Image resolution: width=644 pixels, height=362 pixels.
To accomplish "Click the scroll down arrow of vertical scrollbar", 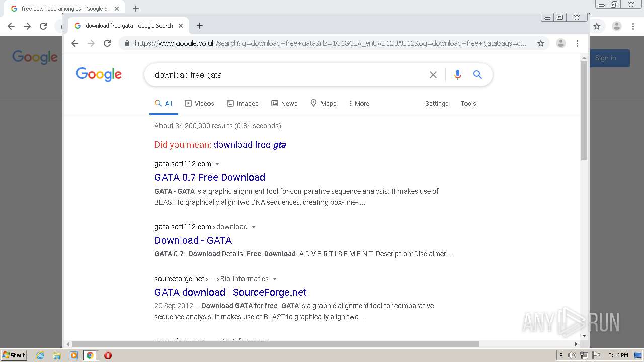I will 584,336.
